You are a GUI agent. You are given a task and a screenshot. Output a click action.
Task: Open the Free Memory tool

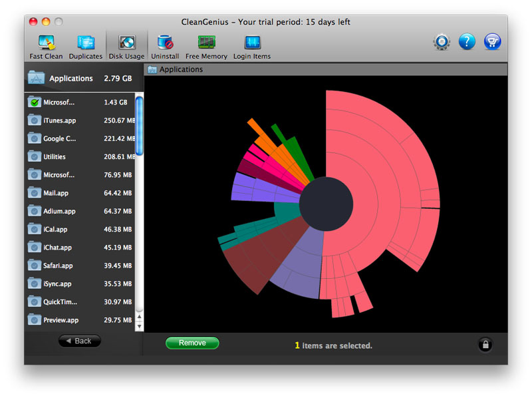(206, 47)
